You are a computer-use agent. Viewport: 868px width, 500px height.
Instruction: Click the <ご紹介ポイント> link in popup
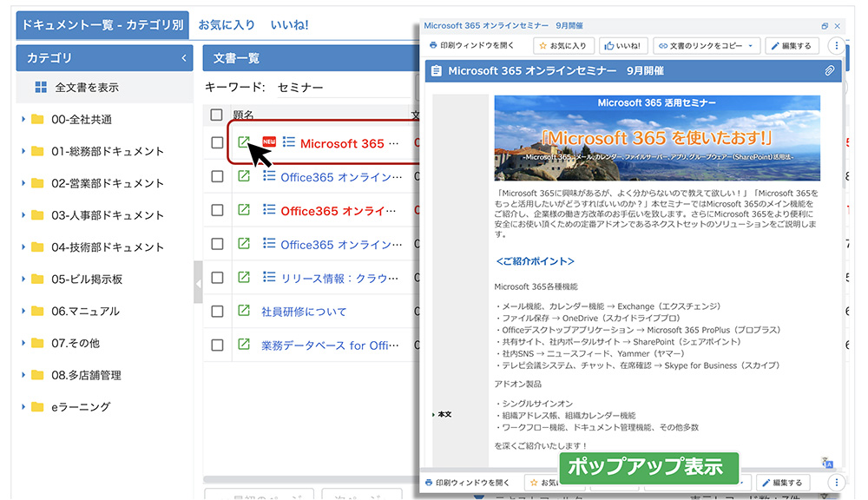tap(536, 261)
